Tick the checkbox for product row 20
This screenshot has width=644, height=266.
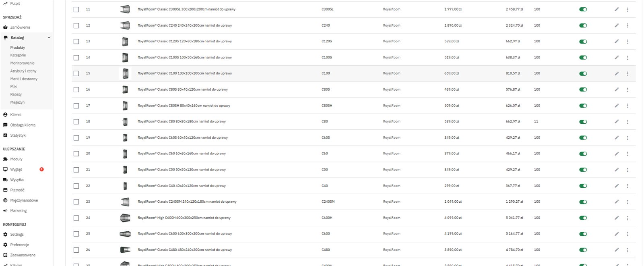pyautogui.click(x=76, y=154)
